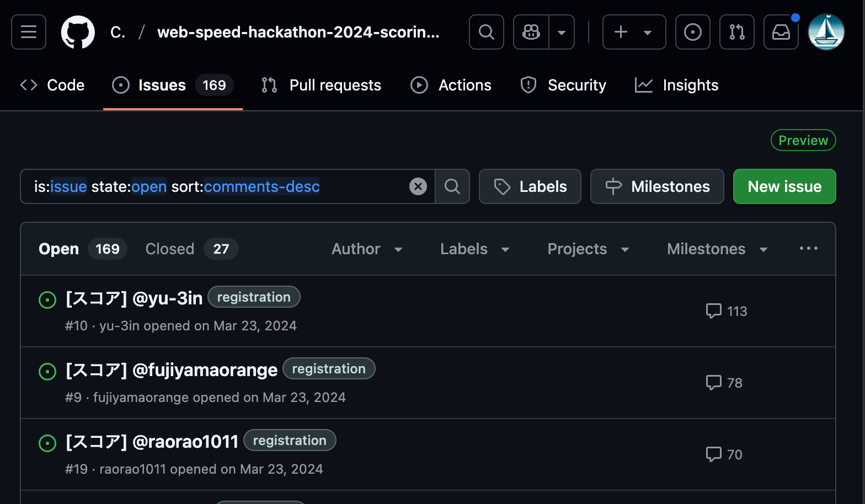This screenshot has height=504, width=865.
Task: Click the green New issue button
Action: point(784,186)
